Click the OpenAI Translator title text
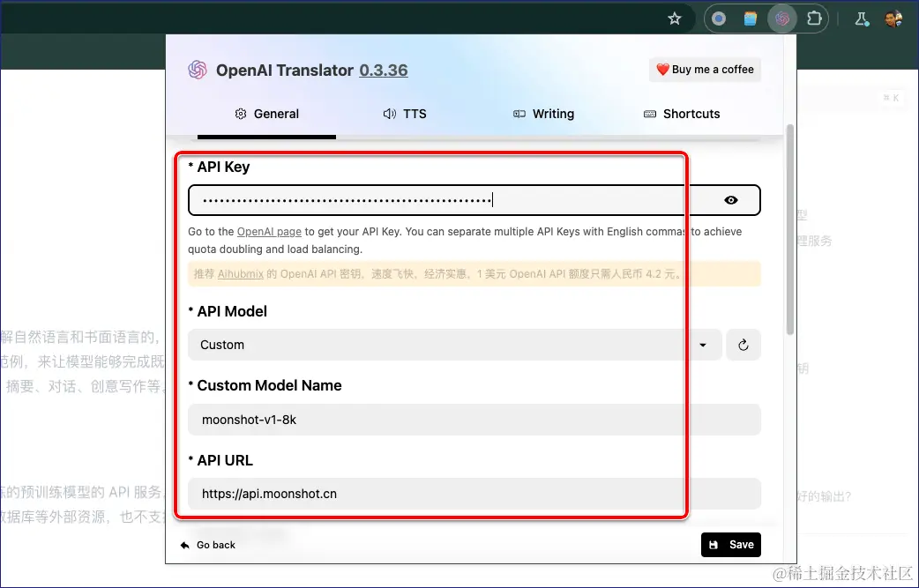919x588 pixels. click(x=284, y=71)
